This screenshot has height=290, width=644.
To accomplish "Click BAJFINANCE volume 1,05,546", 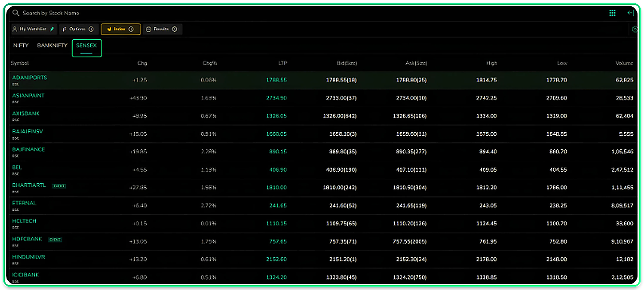I will point(622,152).
